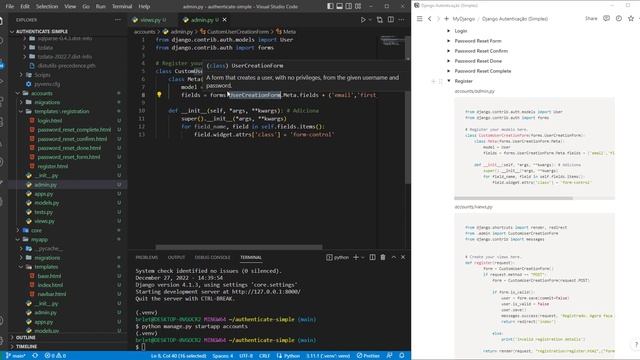Image resolution: width=640 pixels, height=360 pixels.
Task: Close the terminal panel
Action: click(x=403, y=257)
